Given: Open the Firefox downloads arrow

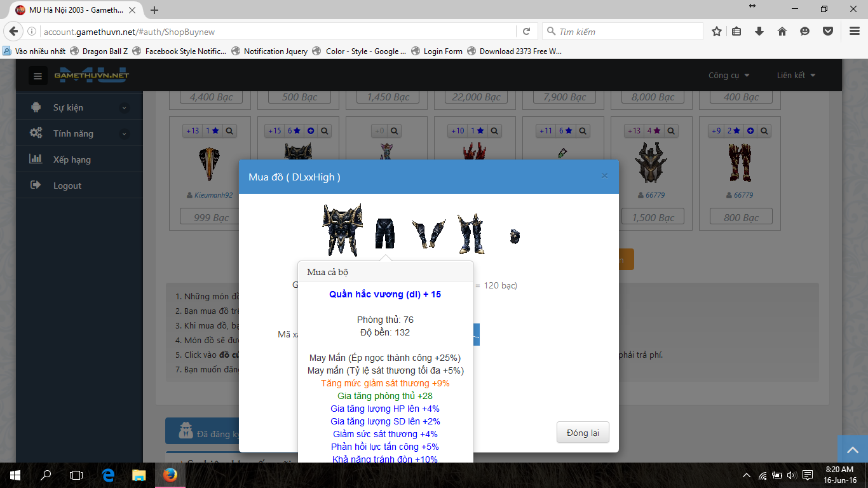Looking at the screenshot, I should point(759,31).
